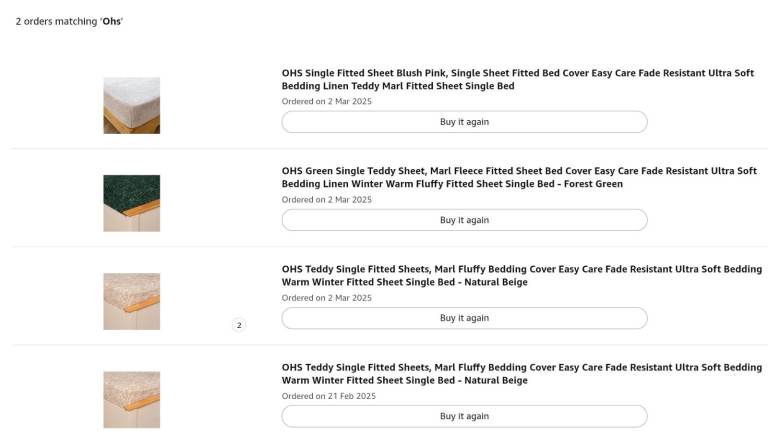Click the order date under Forest Green sheet
Image resolution: width=768 pixels, height=435 pixels.
click(x=327, y=200)
